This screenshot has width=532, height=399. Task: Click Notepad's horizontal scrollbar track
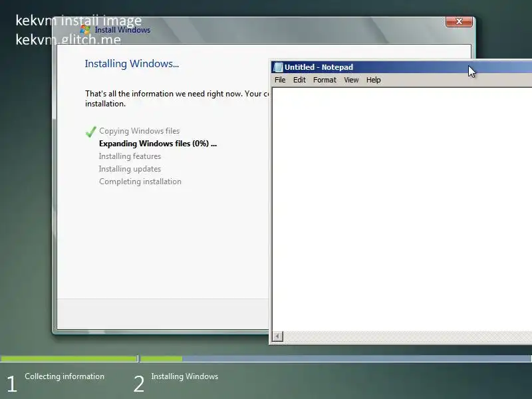(407, 336)
